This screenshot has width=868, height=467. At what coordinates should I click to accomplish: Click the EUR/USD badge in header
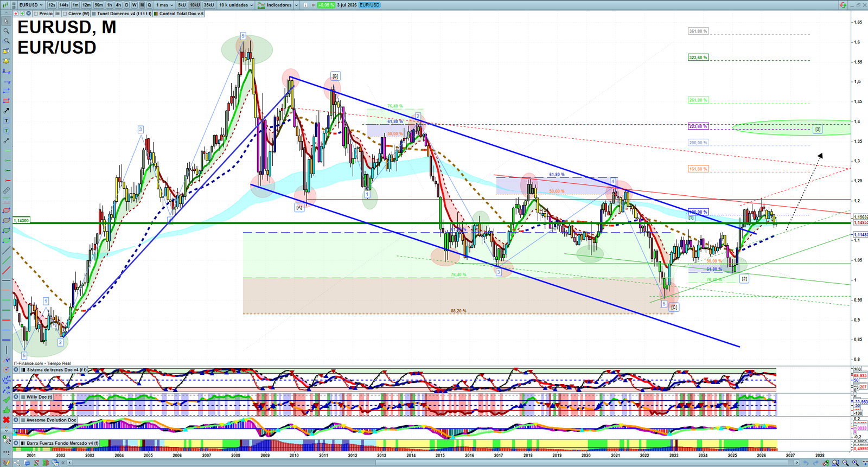pyautogui.click(x=369, y=5)
